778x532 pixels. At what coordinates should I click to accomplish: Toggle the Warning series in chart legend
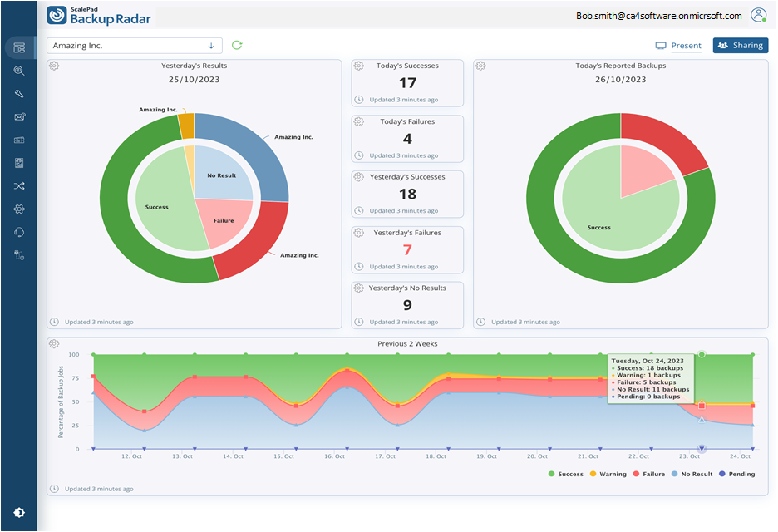(x=608, y=474)
